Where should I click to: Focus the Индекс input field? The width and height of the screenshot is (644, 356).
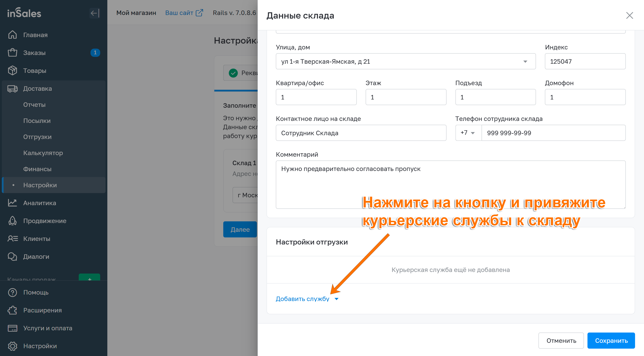[x=585, y=61]
